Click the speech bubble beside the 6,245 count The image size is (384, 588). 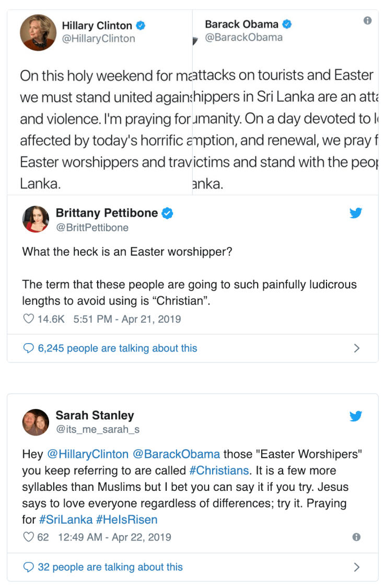(29, 348)
